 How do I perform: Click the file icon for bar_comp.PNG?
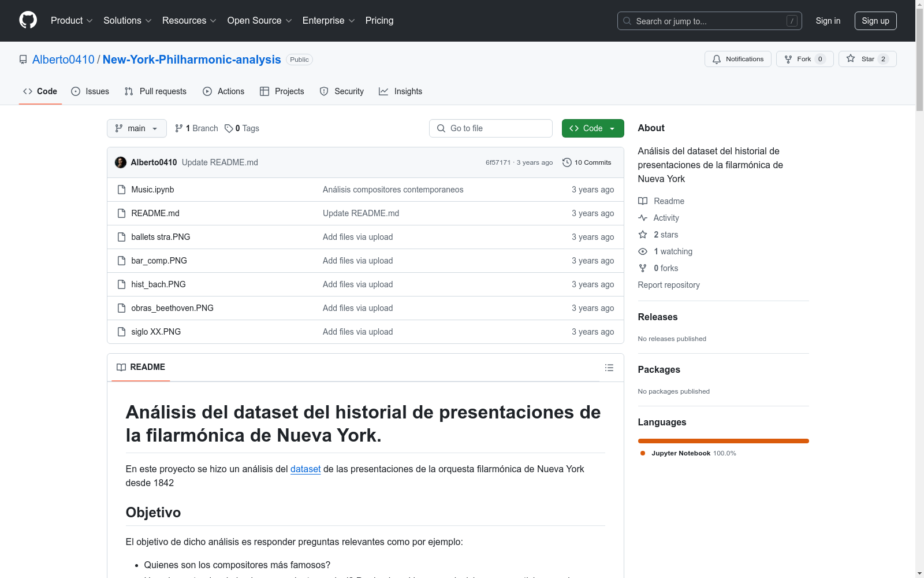point(121,261)
